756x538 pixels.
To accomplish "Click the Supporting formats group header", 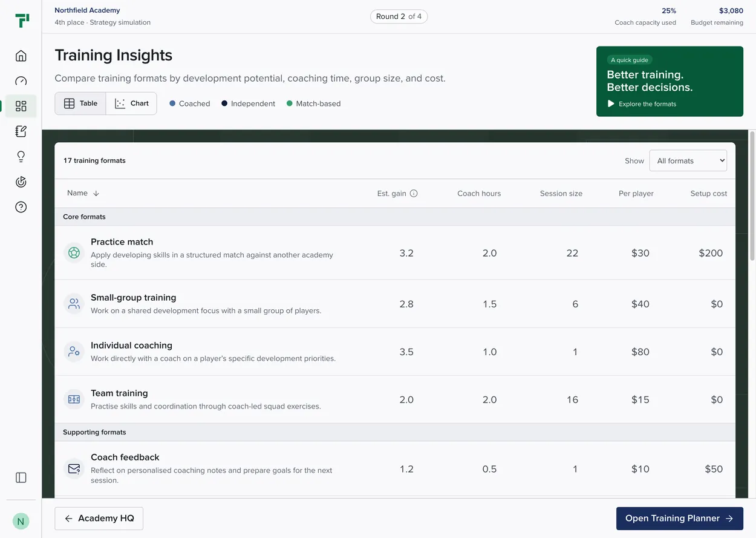I will pos(395,432).
